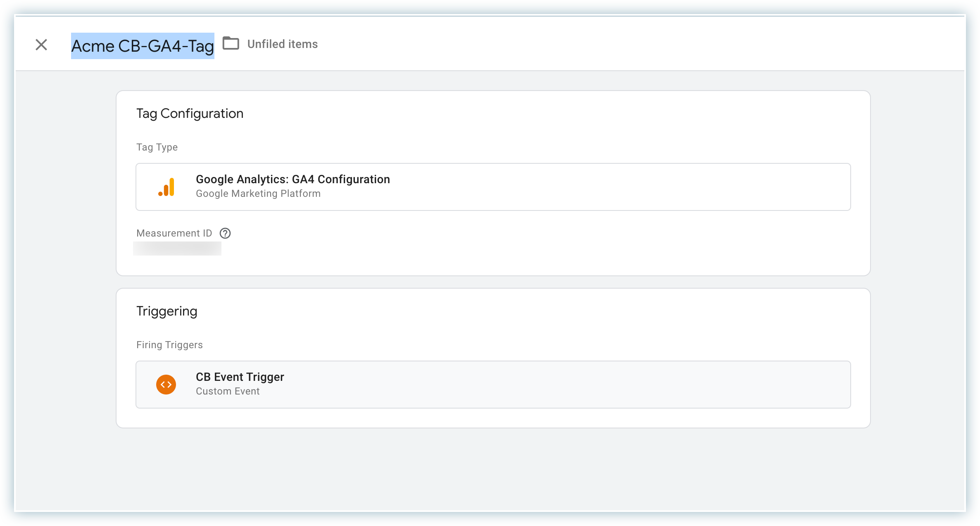
Task: Click the Google Analytics: GA4 Configuration title
Action: pyautogui.click(x=293, y=179)
